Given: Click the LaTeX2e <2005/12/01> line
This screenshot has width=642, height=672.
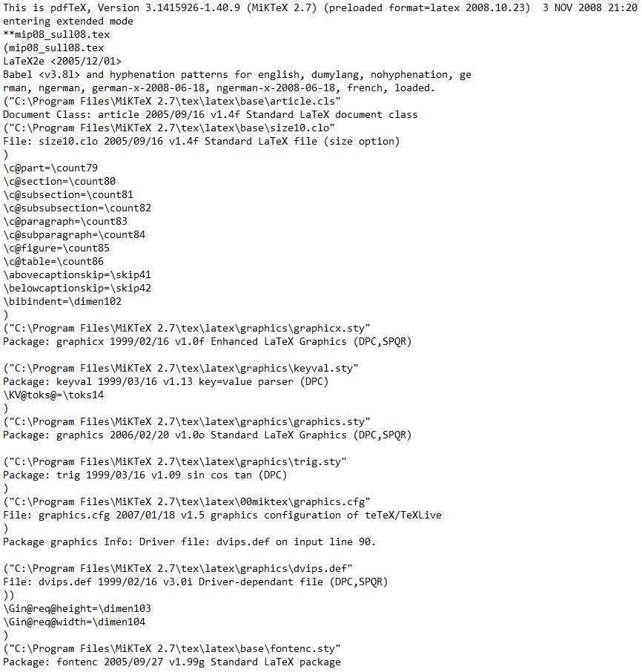Looking at the screenshot, I should coord(62,62).
